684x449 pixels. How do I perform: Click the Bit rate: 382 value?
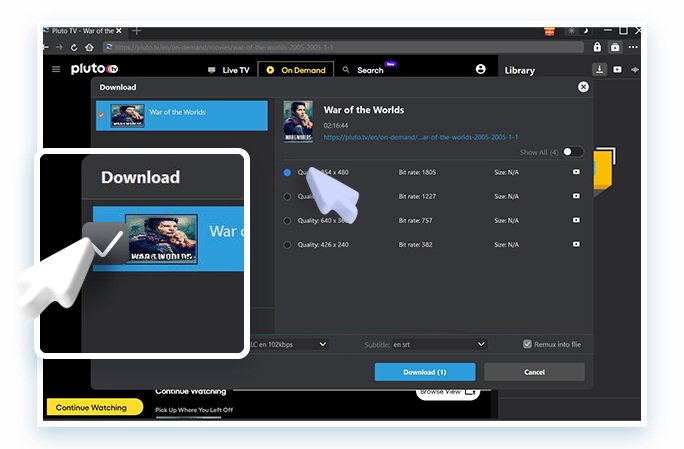click(415, 244)
